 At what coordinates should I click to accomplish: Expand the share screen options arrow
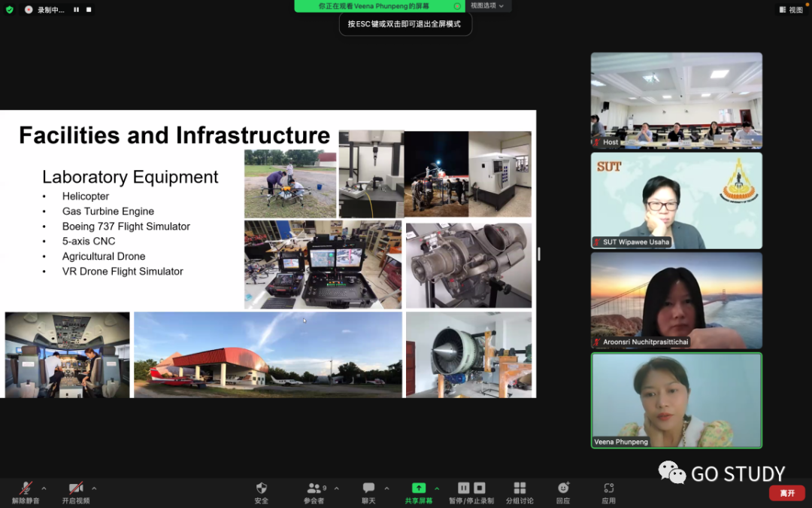pos(437,488)
